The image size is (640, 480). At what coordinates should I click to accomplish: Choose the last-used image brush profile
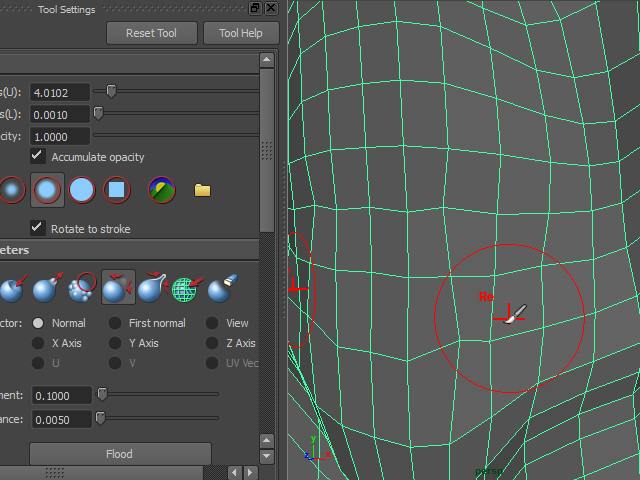161,189
